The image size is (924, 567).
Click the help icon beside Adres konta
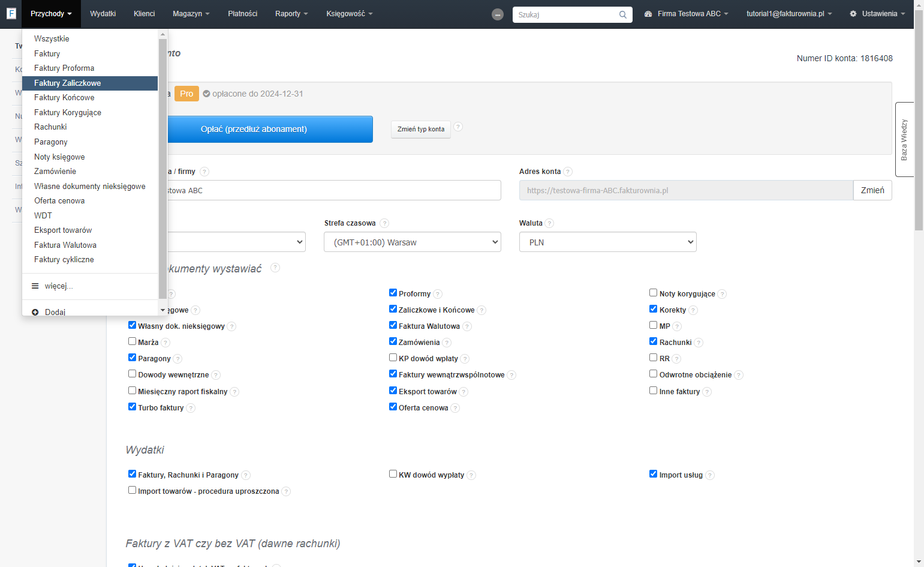pos(568,172)
